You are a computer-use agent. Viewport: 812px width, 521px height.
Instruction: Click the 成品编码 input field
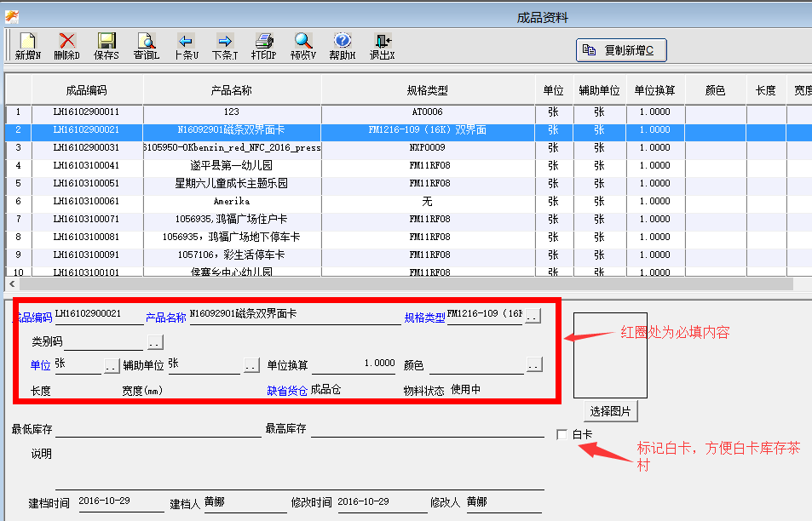click(x=99, y=315)
